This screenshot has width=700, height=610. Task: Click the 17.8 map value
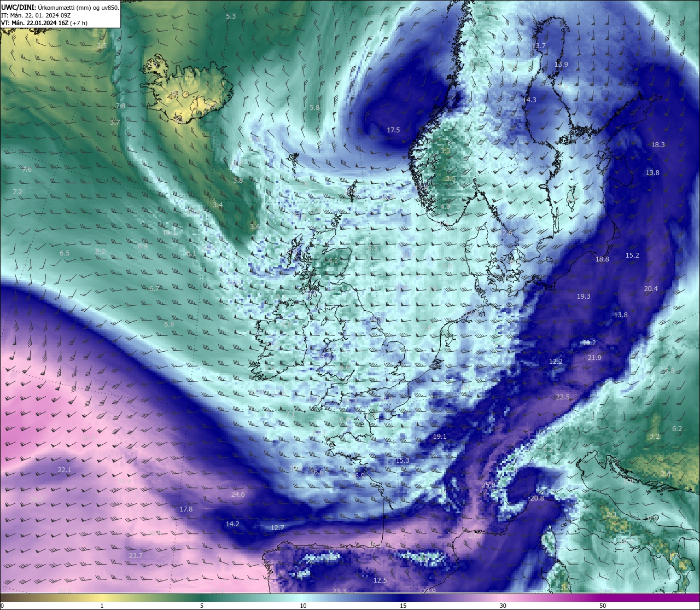(186, 509)
